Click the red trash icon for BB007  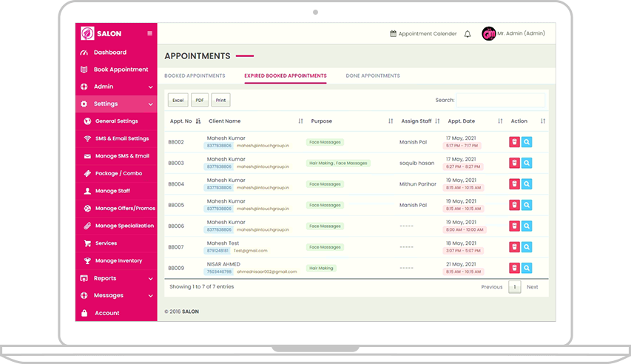514,247
